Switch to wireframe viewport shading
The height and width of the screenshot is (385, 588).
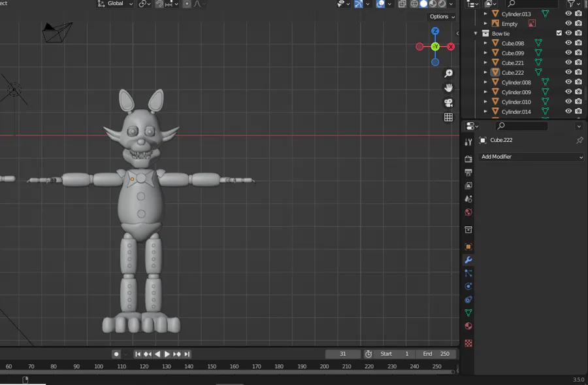click(x=414, y=4)
